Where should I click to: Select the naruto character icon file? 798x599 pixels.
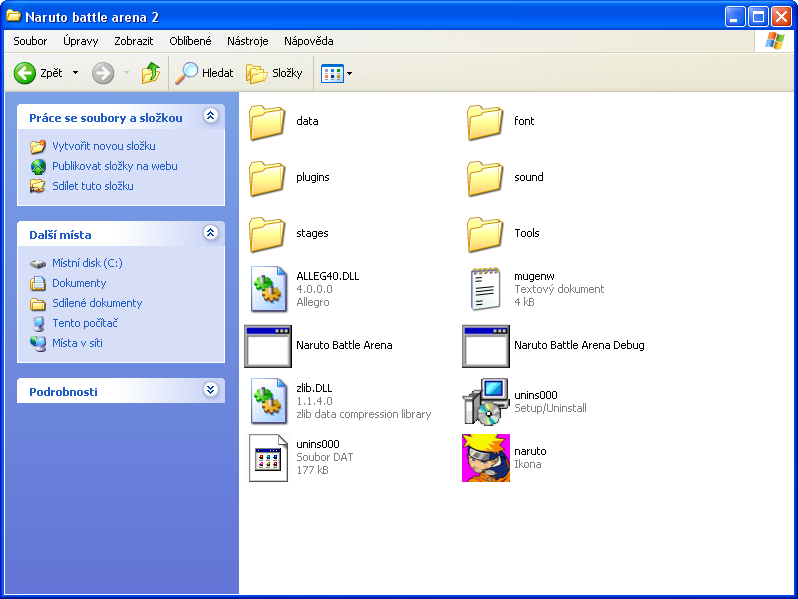486,458
